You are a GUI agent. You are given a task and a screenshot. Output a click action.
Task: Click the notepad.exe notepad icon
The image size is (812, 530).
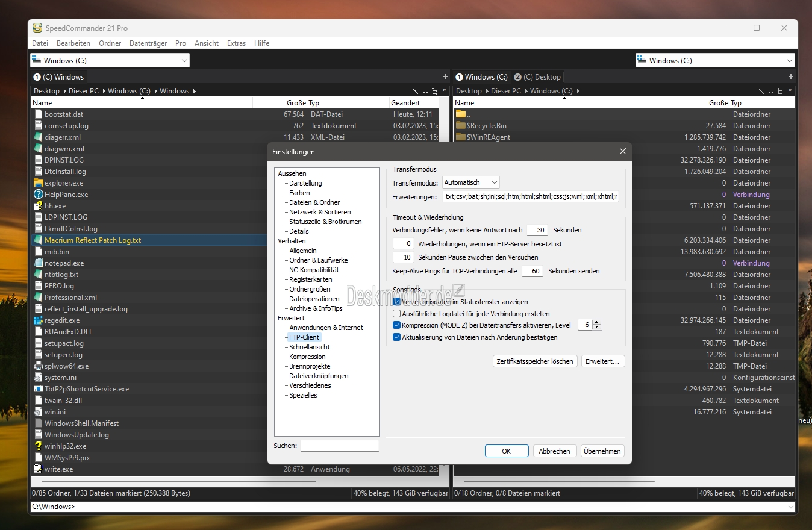point(39,263)
